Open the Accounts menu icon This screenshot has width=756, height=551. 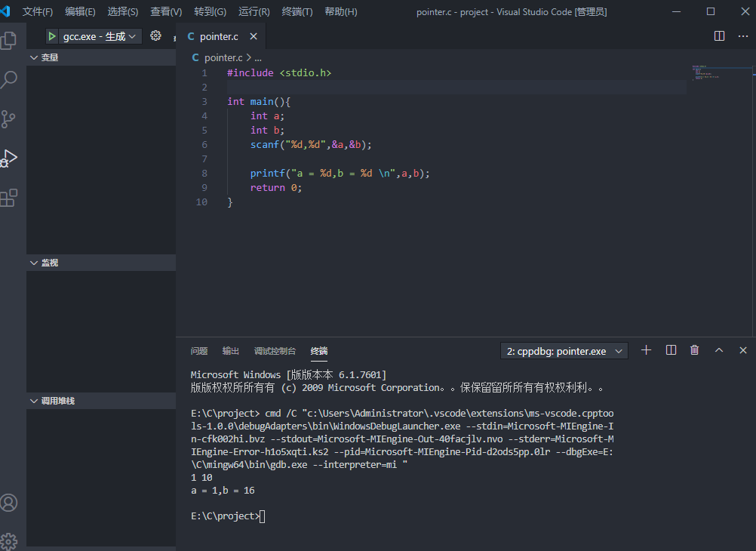(9, 503)
